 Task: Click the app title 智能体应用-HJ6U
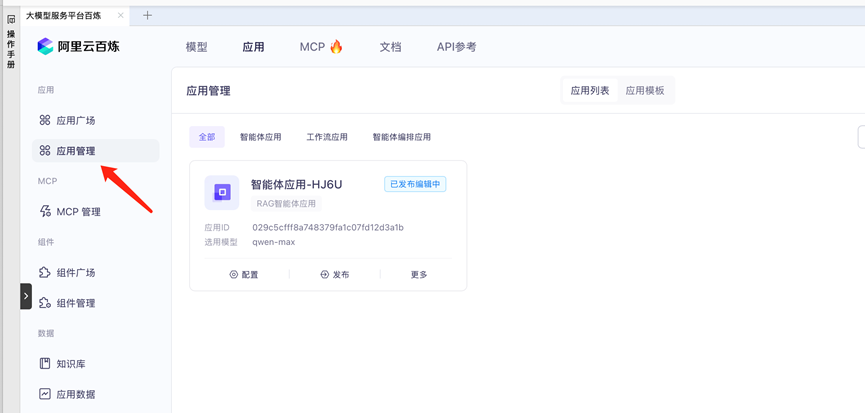(x=297, y=184)
